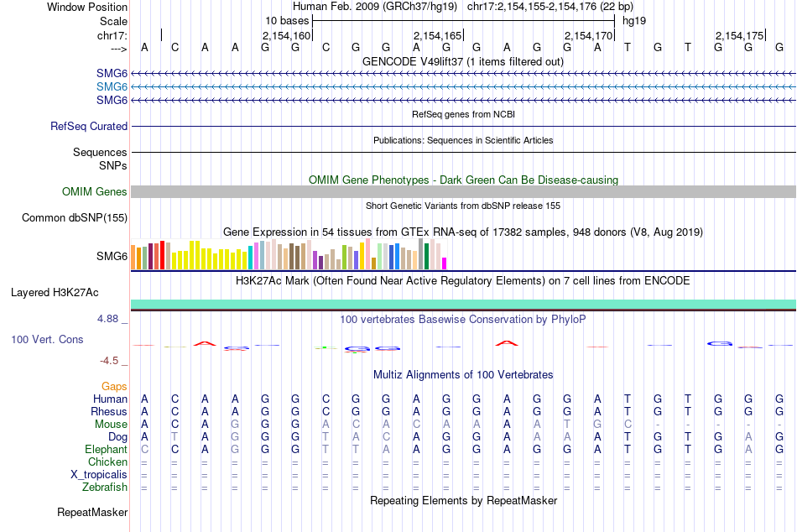Click the magenta bar ending the GTEx chart

[x=444, y=263]
